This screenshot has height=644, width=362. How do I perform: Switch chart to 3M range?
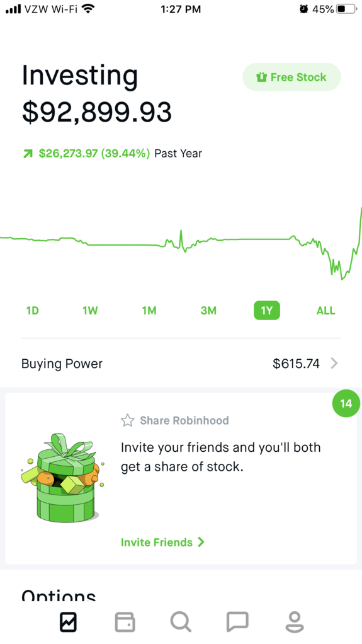click(x=208, y=311)
